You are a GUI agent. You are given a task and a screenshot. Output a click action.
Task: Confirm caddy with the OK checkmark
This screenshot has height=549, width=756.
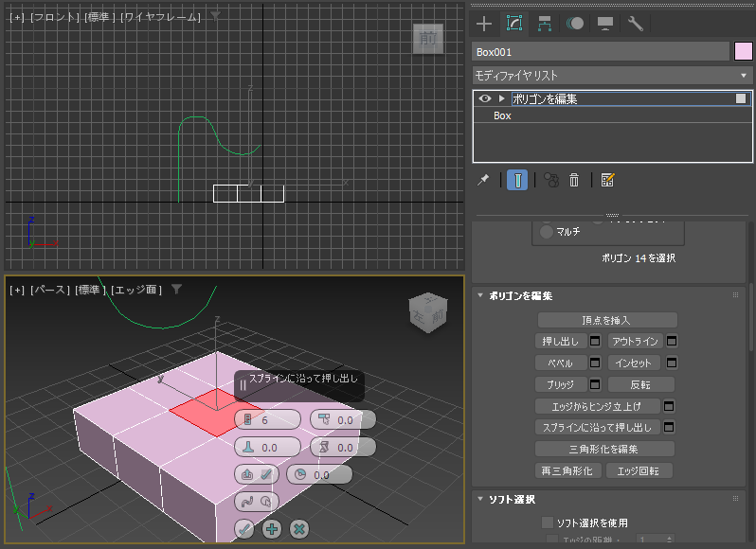tap(244, 529)
